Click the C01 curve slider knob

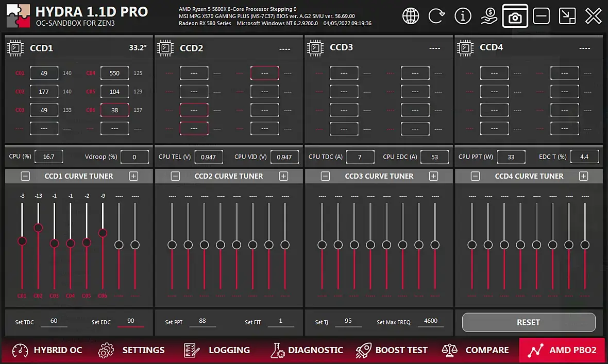[22, 241]
